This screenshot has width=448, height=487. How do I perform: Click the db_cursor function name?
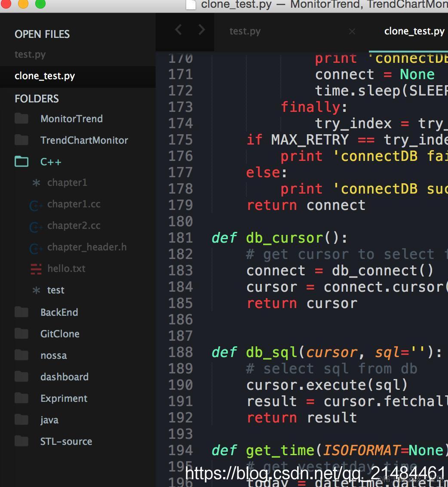click(x=284, y=238)
